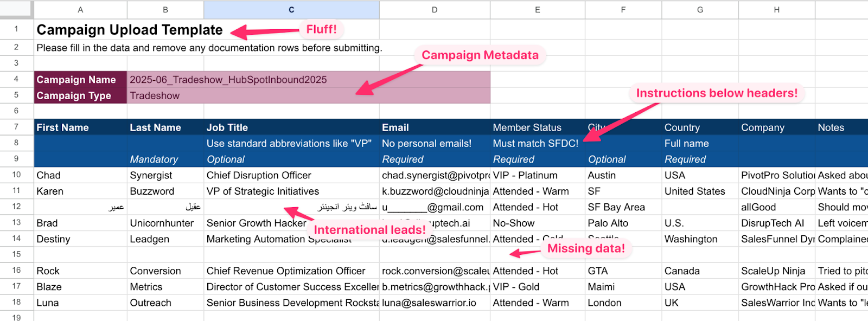The height and width of the screenshot is (321, 868).
Task: Select the Tradeshow campaign type value cell
Action: click(155, 96)
